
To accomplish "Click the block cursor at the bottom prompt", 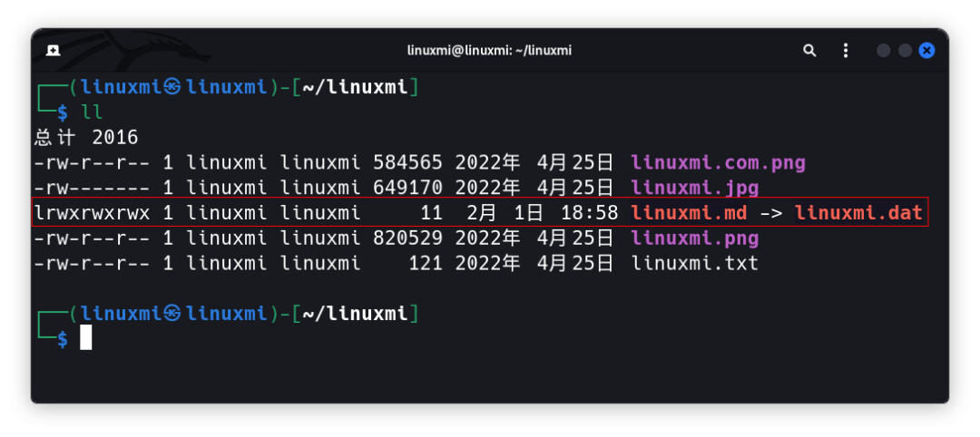I will 86,337.
